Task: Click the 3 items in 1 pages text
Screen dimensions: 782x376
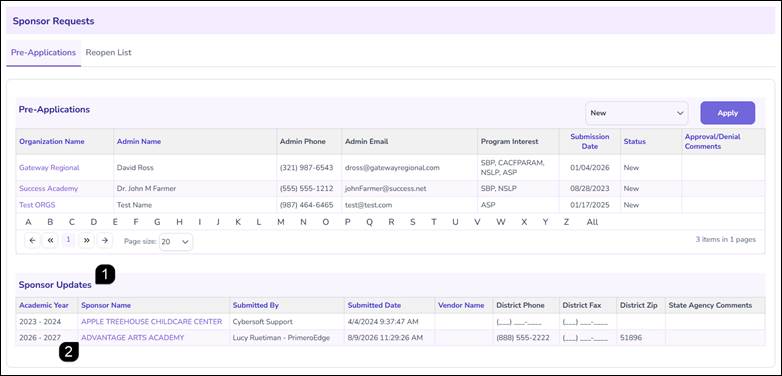Action: pos(726,240)
